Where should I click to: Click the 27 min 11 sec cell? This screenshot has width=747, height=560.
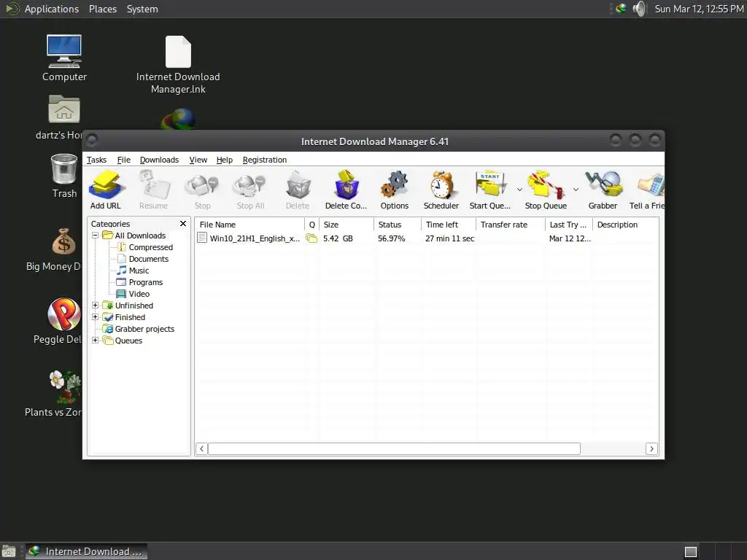[x=449, y=238]
